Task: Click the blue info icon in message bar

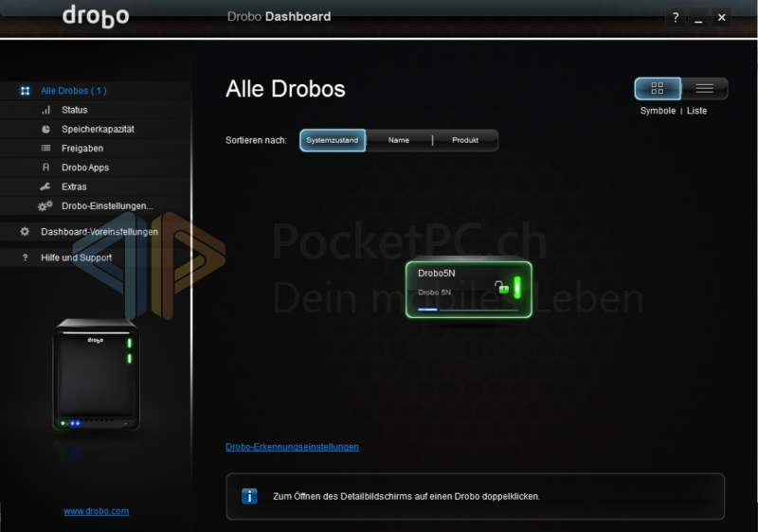Action: point(249,496)
